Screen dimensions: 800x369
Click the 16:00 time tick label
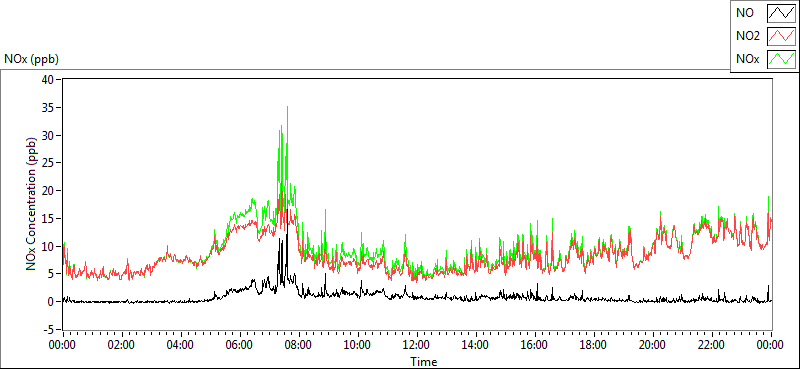[x=534, y=345]
